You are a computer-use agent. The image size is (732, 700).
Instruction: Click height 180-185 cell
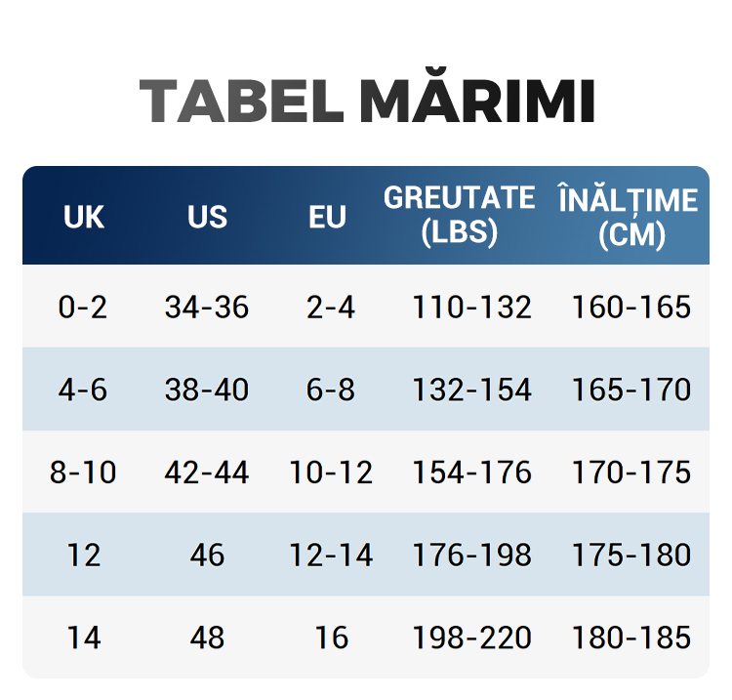(630, 638)
